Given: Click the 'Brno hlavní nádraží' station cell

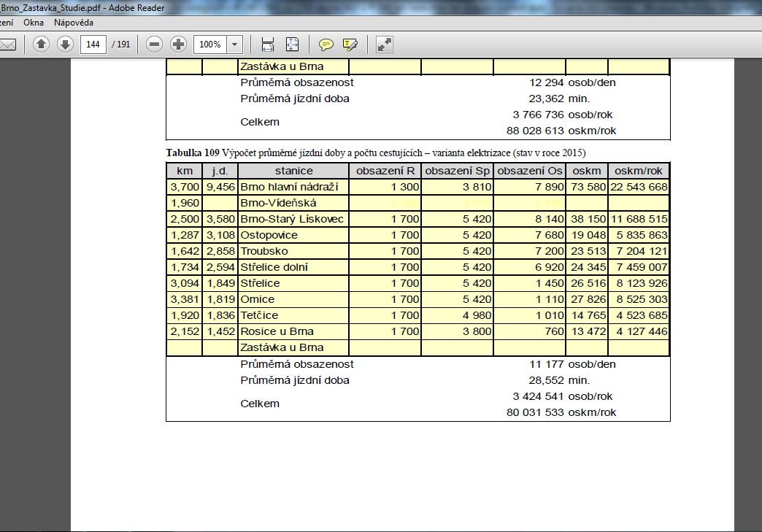Looking at the screenshot, I should [293, 187].
